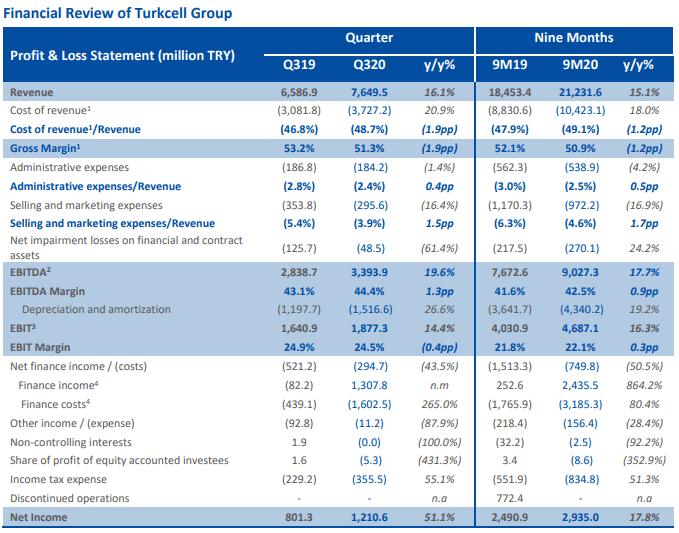Screen dimensions: 679x533
Task: Click the 'Cost of revenue¹/Revenue' row label
Action: click(x=75, y=129)
